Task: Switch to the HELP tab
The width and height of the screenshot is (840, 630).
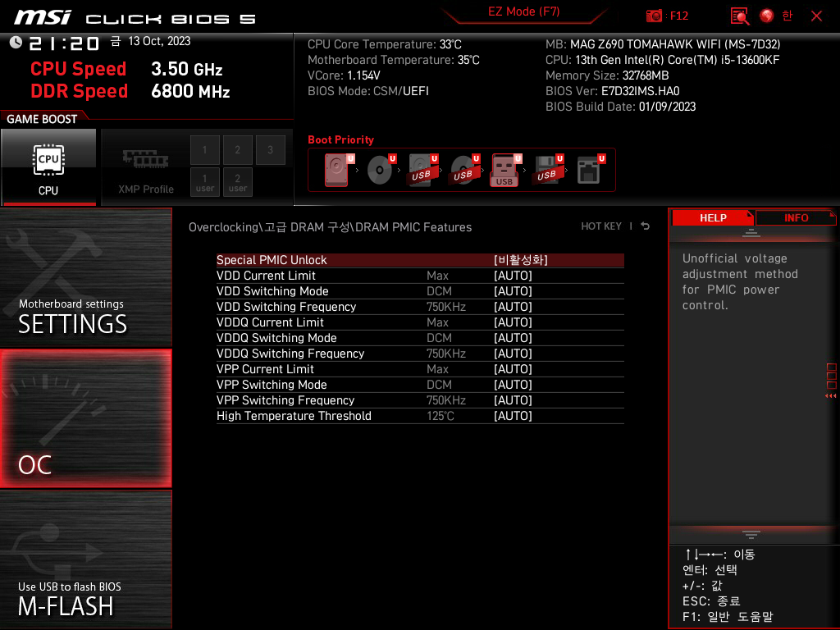Action: [713, 218]
